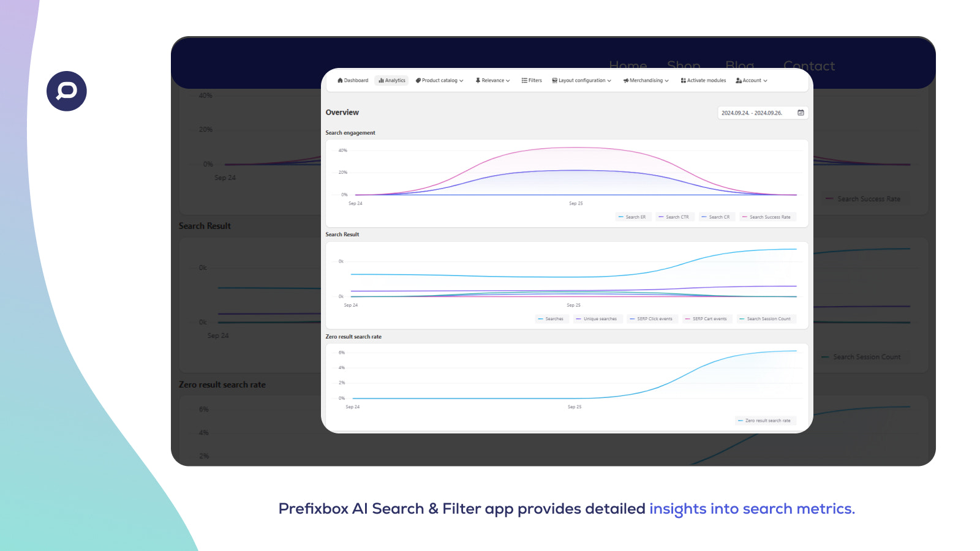Toggle Search ER legend series
Screen dimensions: 980x551
pos(633,217)
